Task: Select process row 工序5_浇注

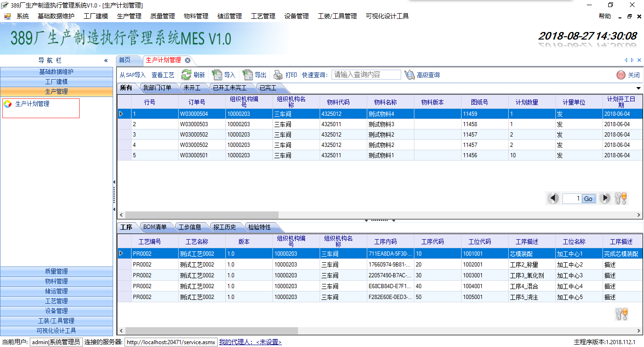Action: 380,297
